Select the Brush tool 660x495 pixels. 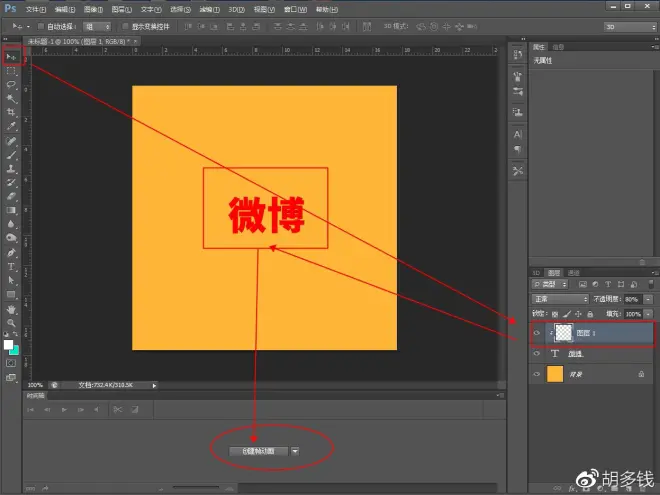(11, 155)
